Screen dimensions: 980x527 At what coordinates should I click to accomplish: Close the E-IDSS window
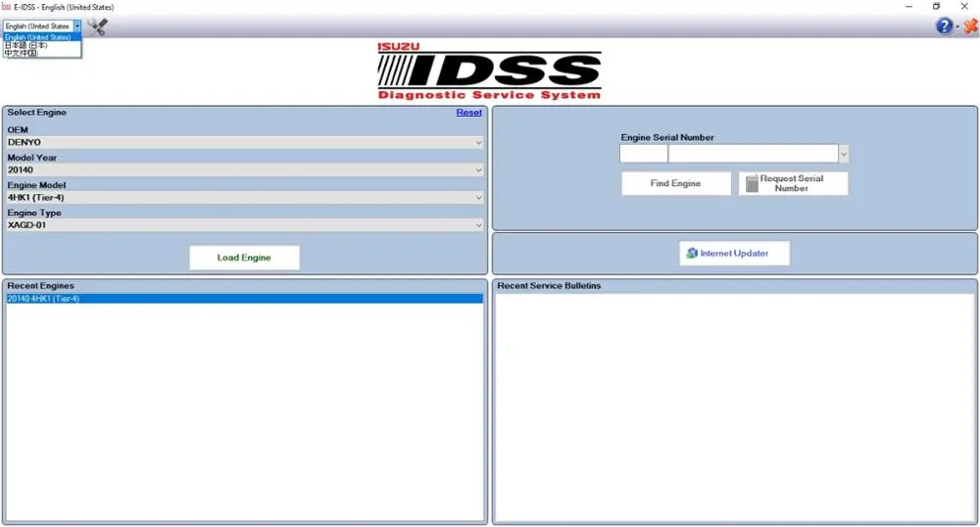click(964, 6)
